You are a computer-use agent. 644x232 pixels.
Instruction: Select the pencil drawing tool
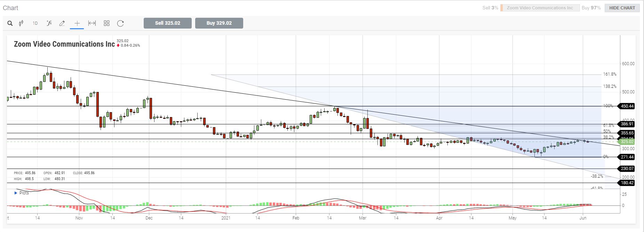62,23
